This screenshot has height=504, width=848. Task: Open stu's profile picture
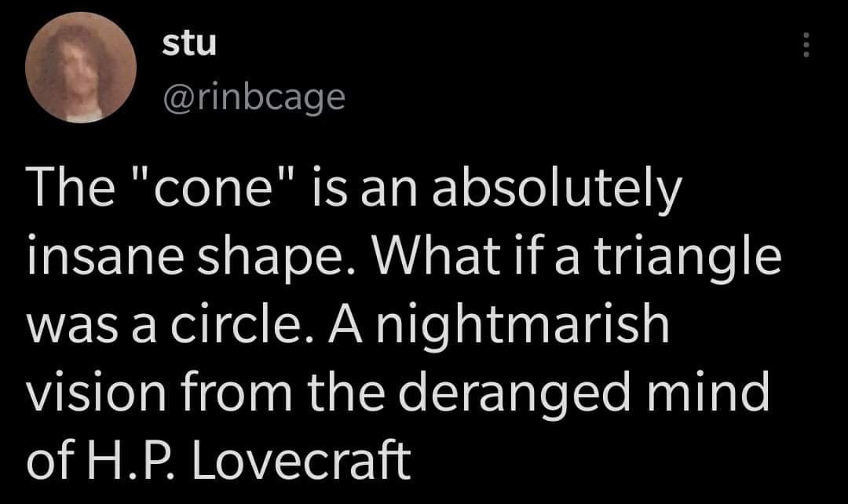[81, 67]
